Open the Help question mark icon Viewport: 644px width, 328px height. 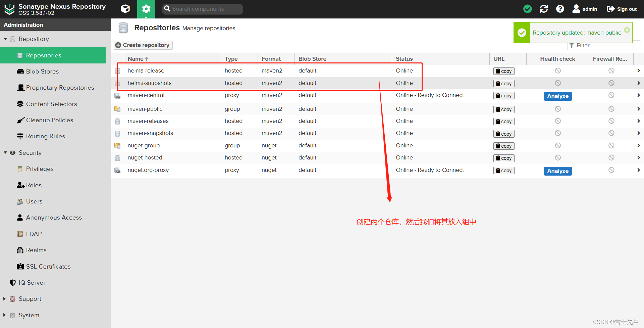coord(560,9)
